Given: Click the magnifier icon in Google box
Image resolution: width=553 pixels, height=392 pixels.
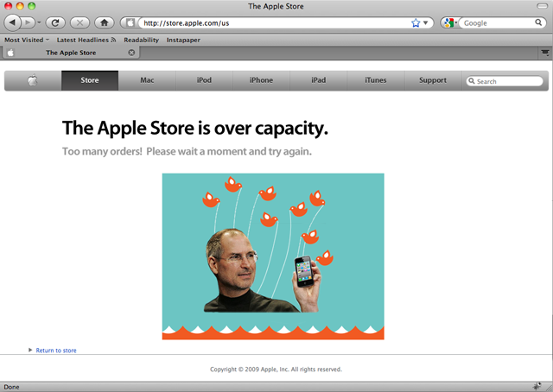Looking at the screenshot, I should coord(538,22).
